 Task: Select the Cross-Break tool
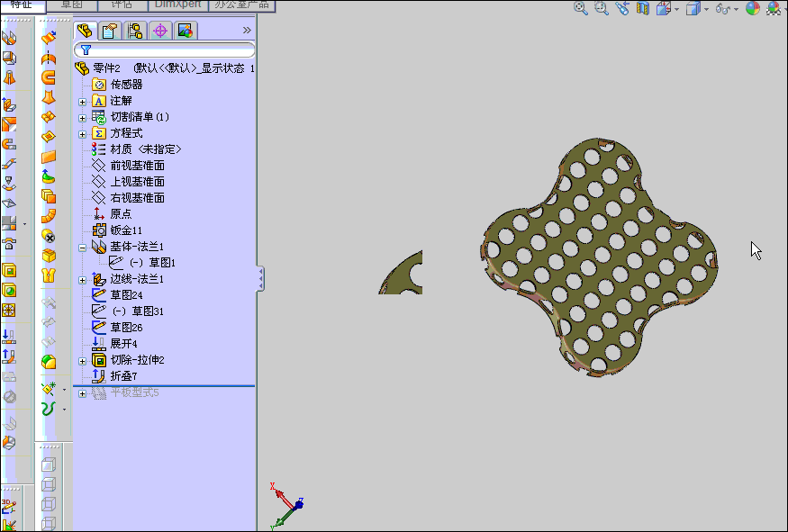click(9, 203)
